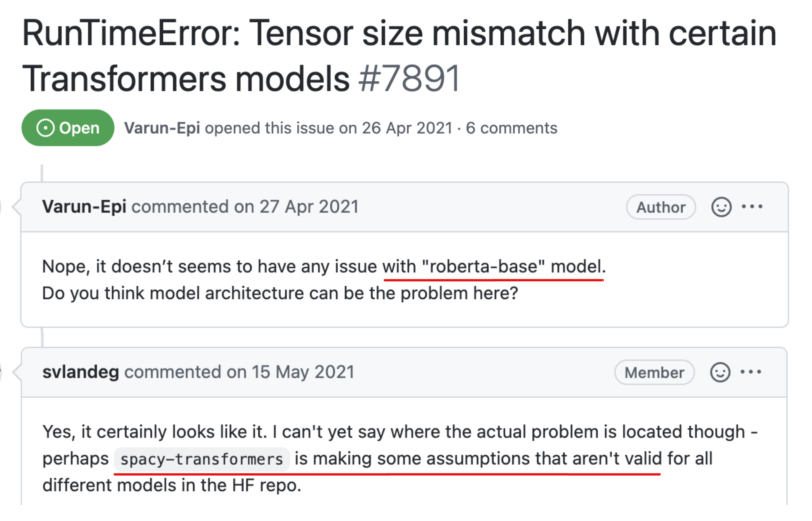Open the three-dot menu on svlandeg's comment
Viewport: 812px width, 521px height.
pyautogui.click(x=751, y=372)
